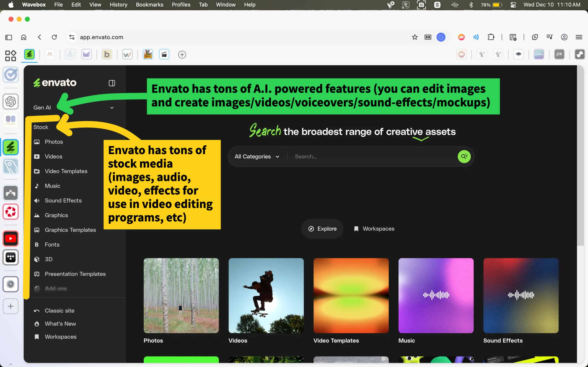Open Wavebox hamburger menu
The image size is (588, 367).
(579, 37)
